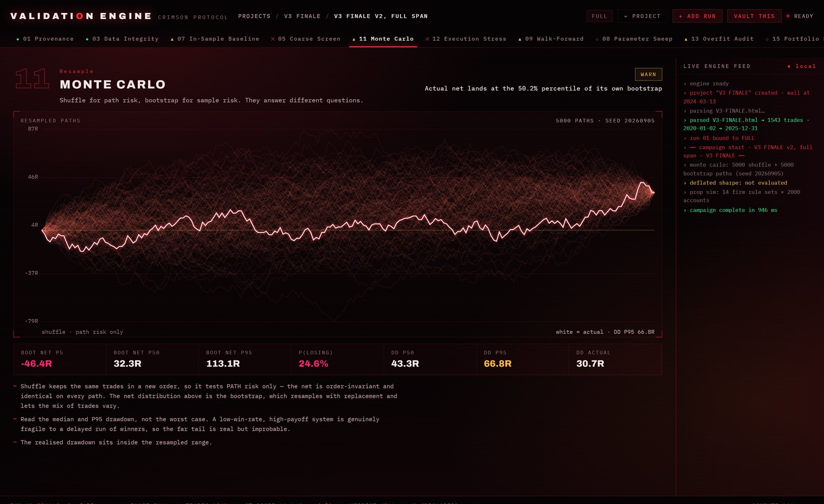Select the BOOT NET P5 -46.4R card
The width and height of the screenshot is (824, 504).
coord(60,359)
